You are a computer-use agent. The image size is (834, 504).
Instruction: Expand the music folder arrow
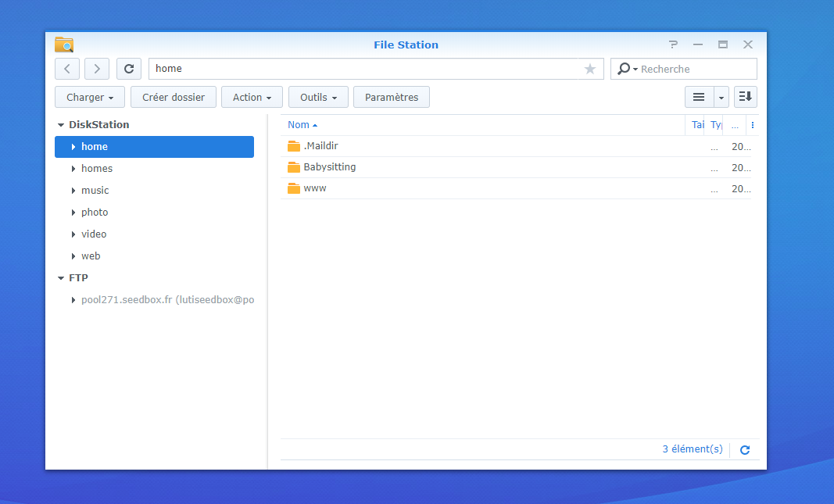pos(73,191)
